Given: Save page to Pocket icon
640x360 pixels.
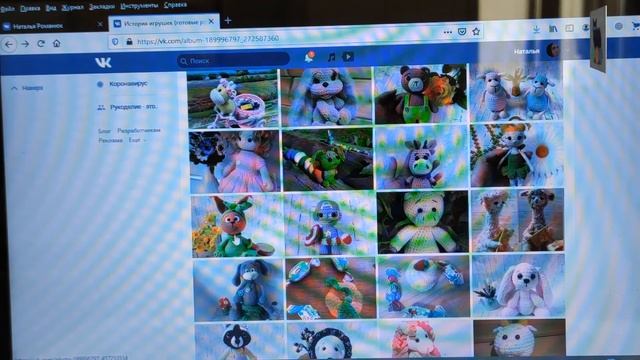Looking at the screenshot, I should pos(462,31).
